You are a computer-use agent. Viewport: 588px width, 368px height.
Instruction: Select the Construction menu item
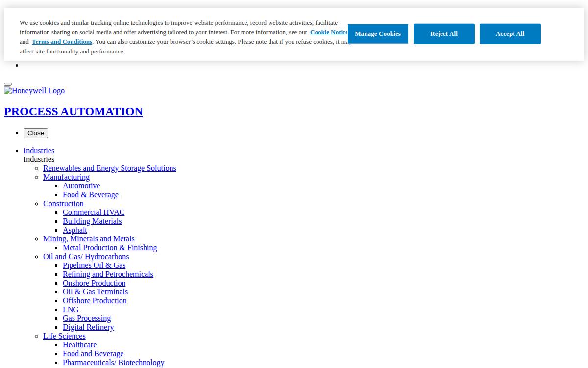(x=63, y=204)
